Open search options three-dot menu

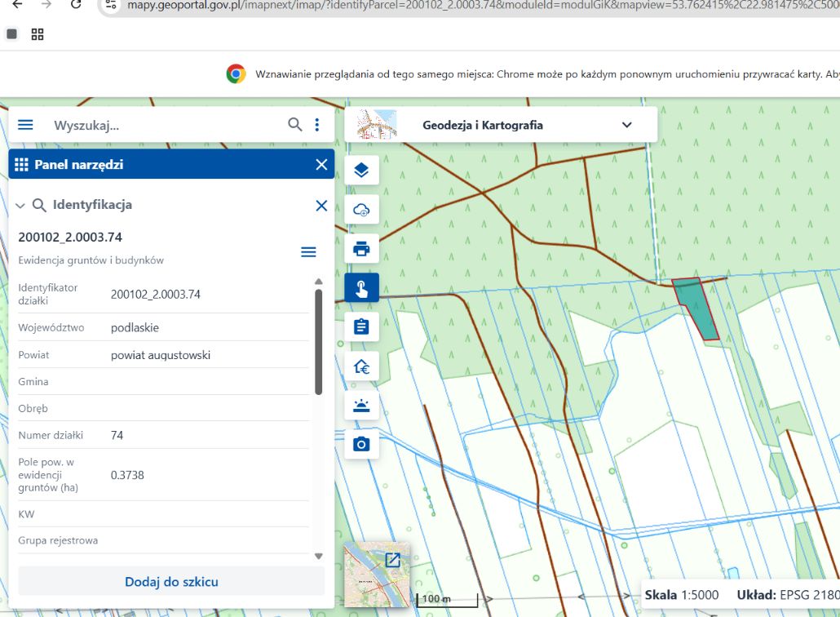(317, 125)
